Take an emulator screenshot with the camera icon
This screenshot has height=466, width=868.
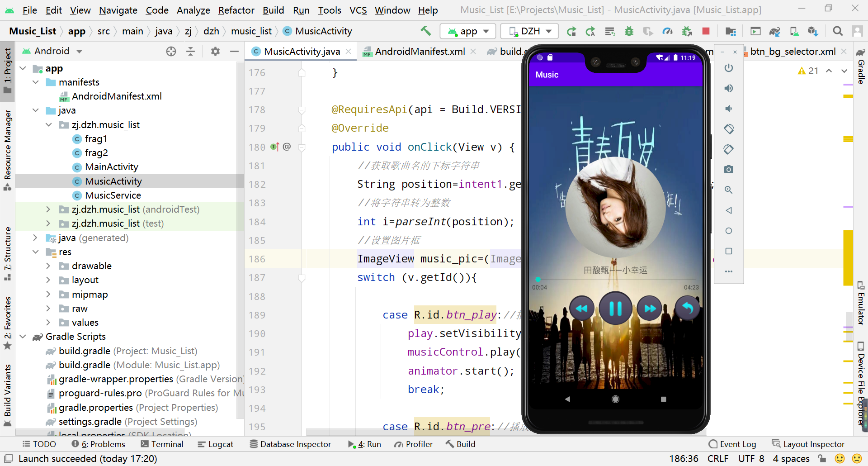[728, 169]
